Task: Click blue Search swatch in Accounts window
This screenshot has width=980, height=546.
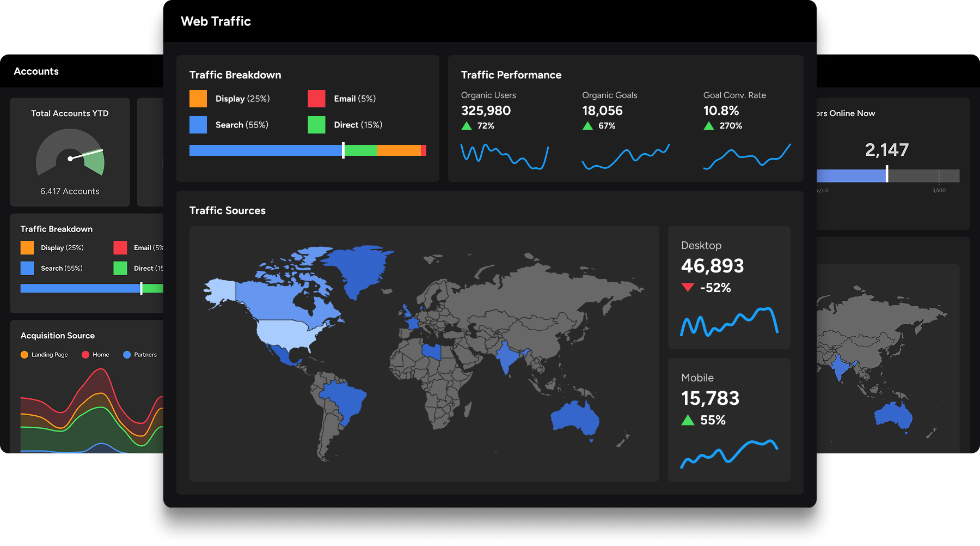Action: coord(27,268)
